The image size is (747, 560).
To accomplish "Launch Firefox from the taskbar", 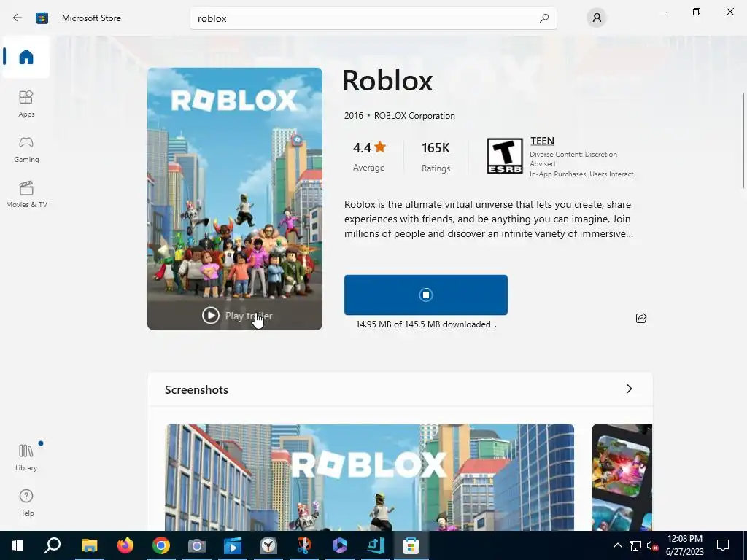I will [x=125, y=545].
